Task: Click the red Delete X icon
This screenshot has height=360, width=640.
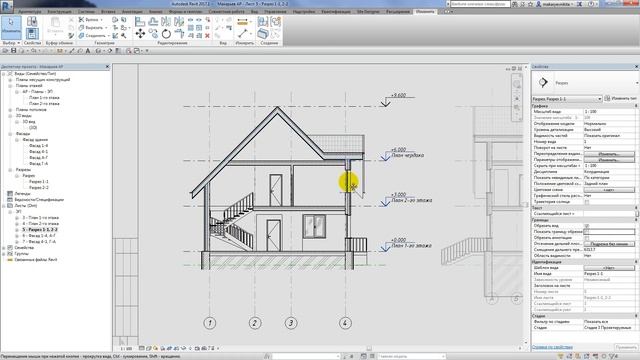Action: 207,36
